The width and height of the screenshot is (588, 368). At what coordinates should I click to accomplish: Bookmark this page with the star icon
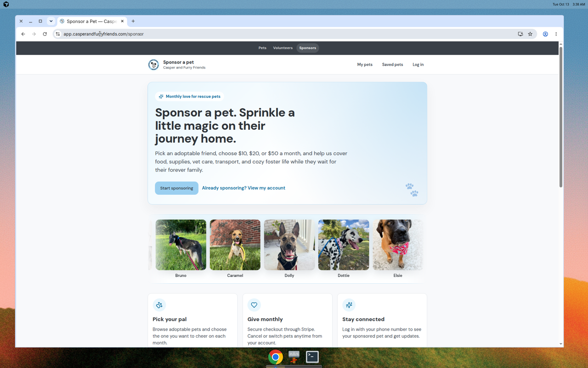(530, 34)
